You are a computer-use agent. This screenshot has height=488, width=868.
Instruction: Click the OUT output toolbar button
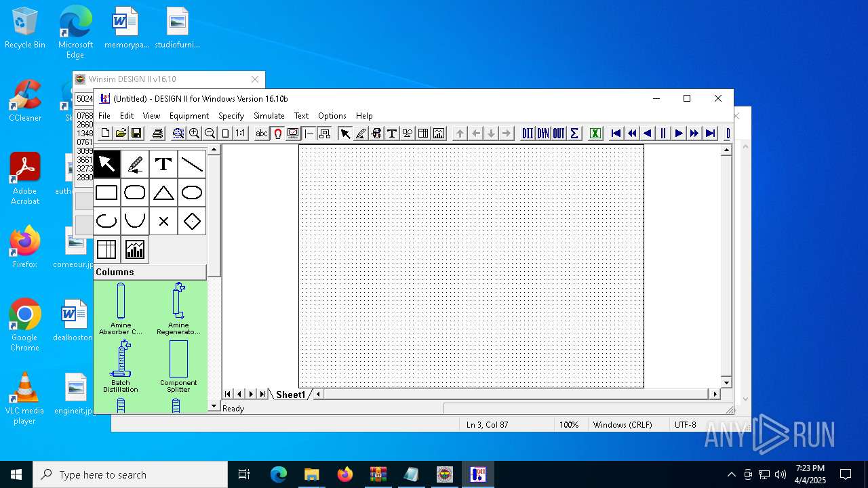pyautogui.click(x=559, y=134)
